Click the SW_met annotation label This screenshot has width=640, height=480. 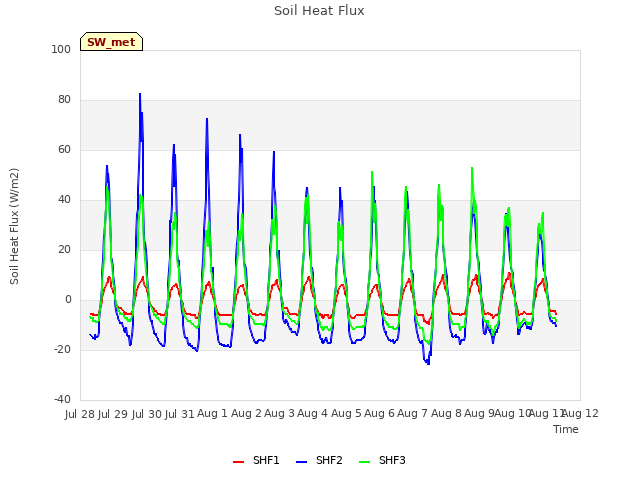[111, 42]
